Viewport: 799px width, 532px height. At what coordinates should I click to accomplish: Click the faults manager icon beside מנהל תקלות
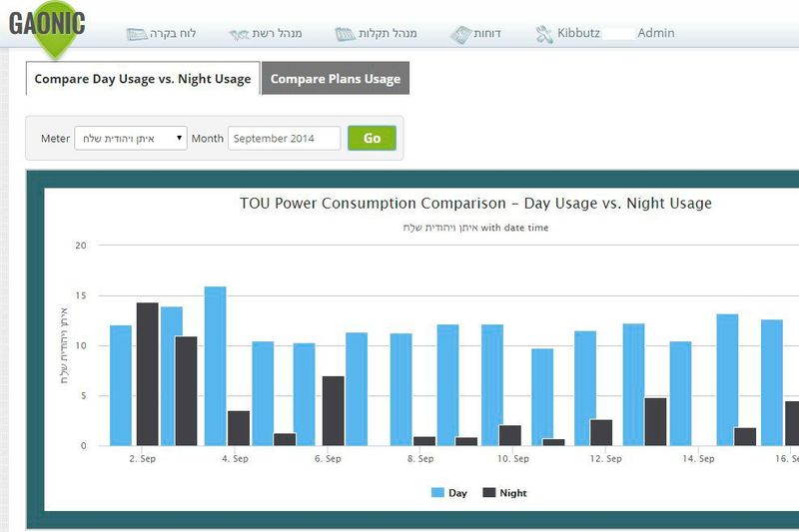coord(346,34)
